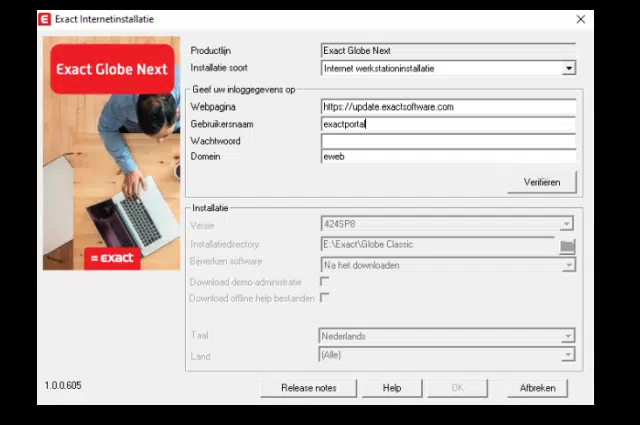This screenshot has height=425, width=640.
Task: Click into the empty Wachtwoord field
Action: click(449, 141)
